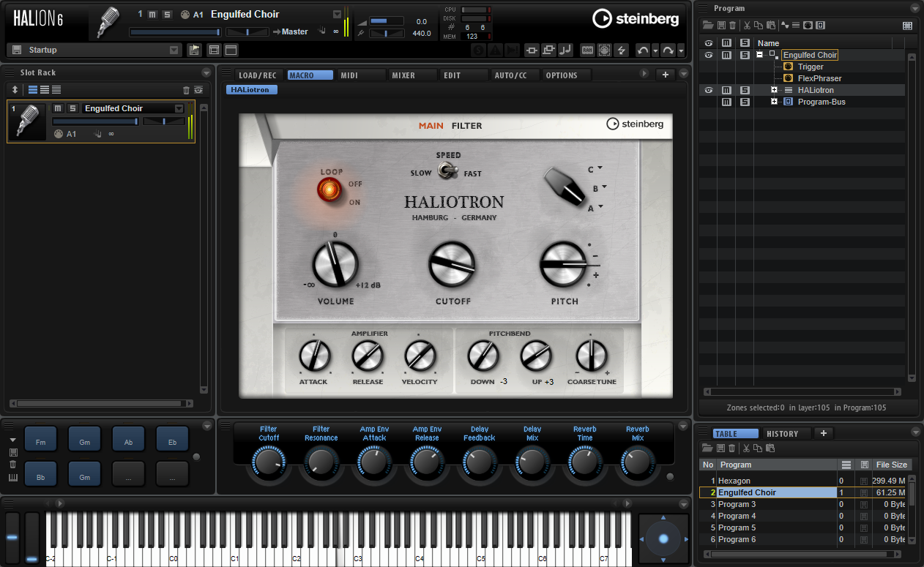Open sample C dropdown arrow on HALiotron
Image resolution: width=924 pixels, height=567 pixels.
(x=600, y=168)
